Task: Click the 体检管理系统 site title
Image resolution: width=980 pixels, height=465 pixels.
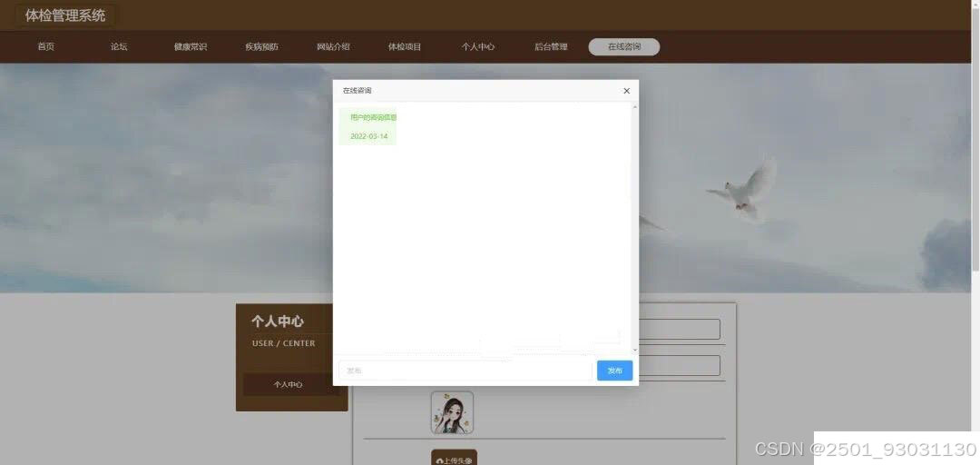Action: point(65,15)
